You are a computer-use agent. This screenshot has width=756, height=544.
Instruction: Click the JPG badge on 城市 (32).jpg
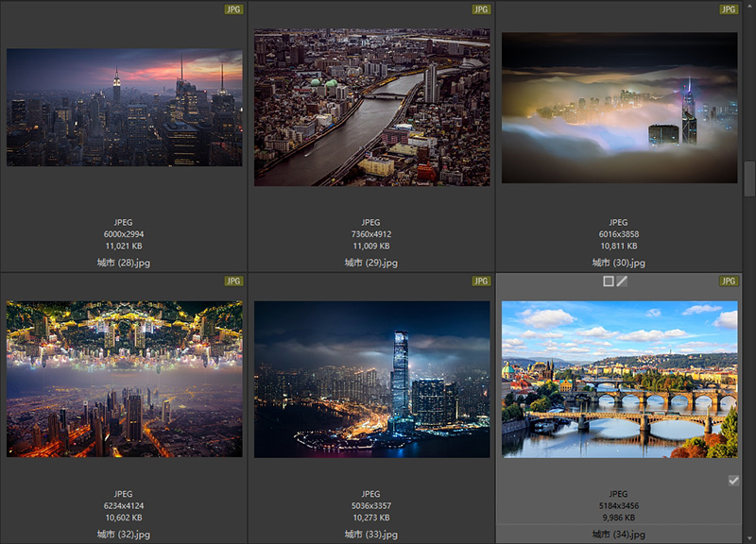pyautogui.click(x=233, y=281)
